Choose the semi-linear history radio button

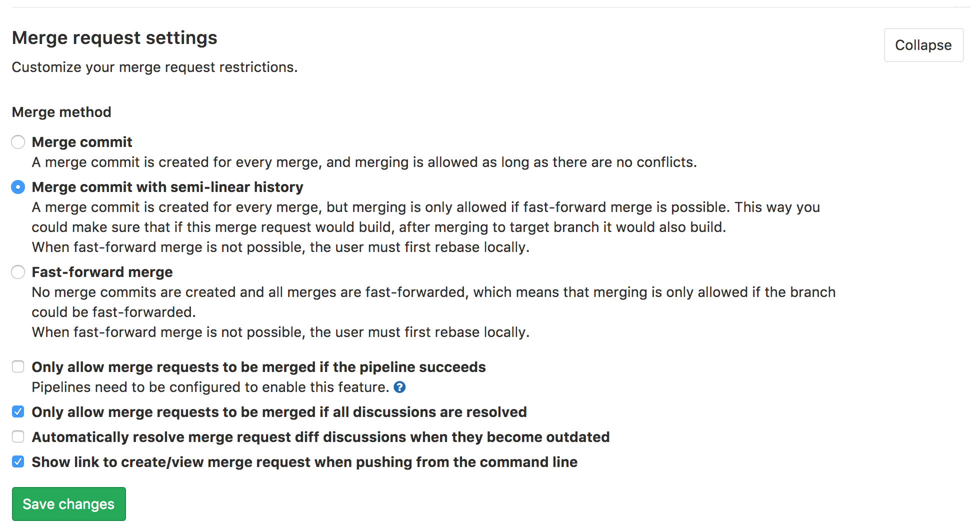pos(18,187)
